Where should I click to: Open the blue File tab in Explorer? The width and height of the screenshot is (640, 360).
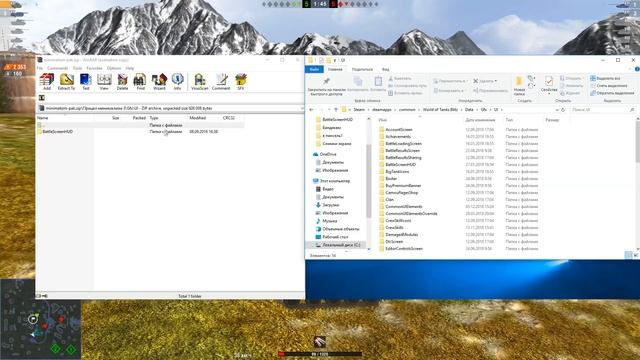point(314,69)
